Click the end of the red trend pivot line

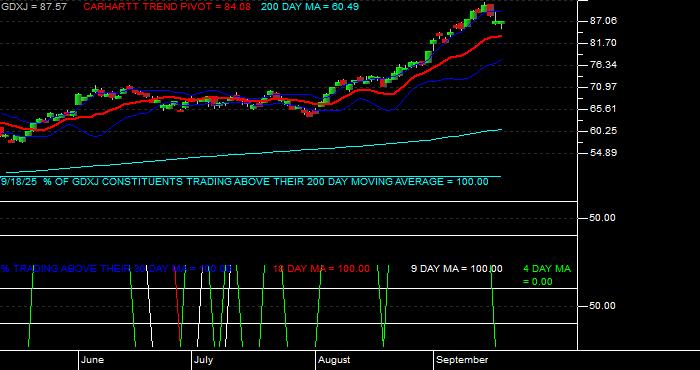(x=500, y=36)
